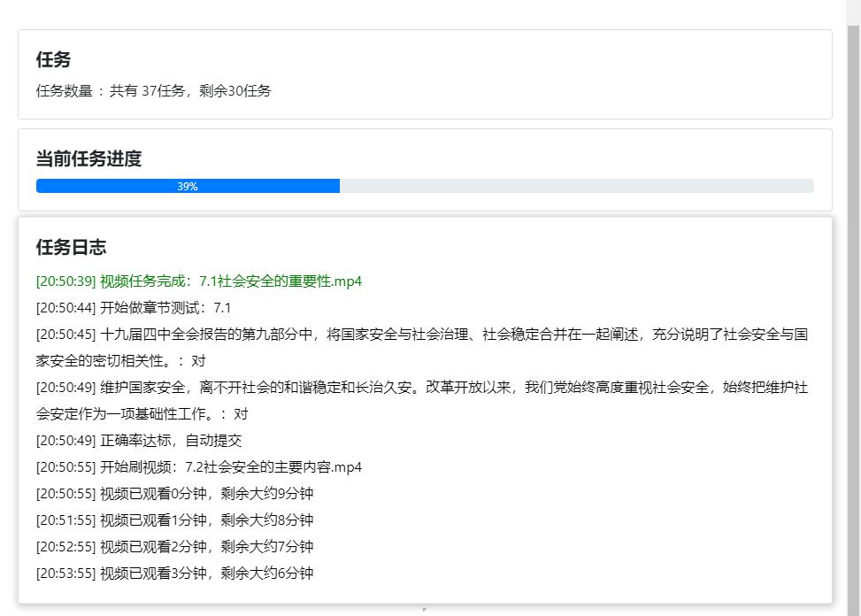Viewport: 861px width, 616px height.
Task: Click the grey unfilled part of progress bar
Action: point(575,186)
